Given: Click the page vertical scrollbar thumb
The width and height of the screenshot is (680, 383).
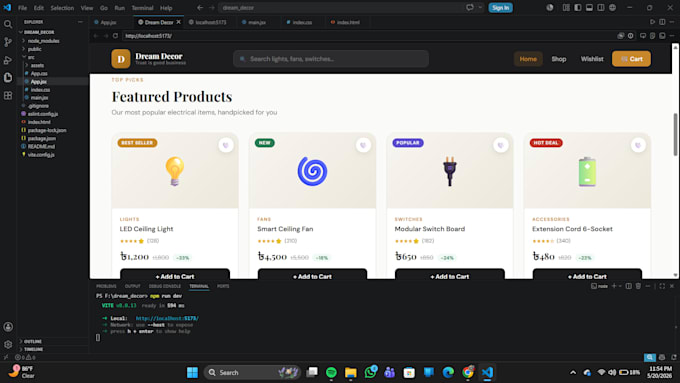Looking at the screenshot, I should (x=675, y=134).
